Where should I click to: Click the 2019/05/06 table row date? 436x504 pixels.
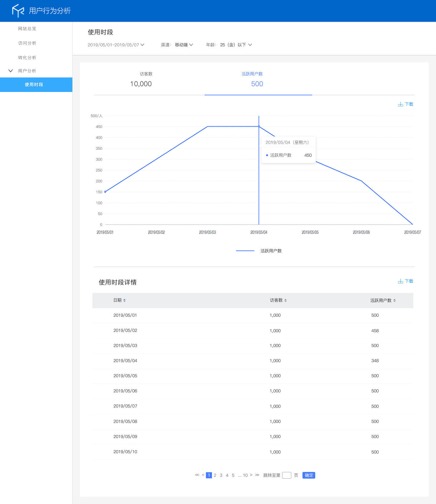[125, 391]
